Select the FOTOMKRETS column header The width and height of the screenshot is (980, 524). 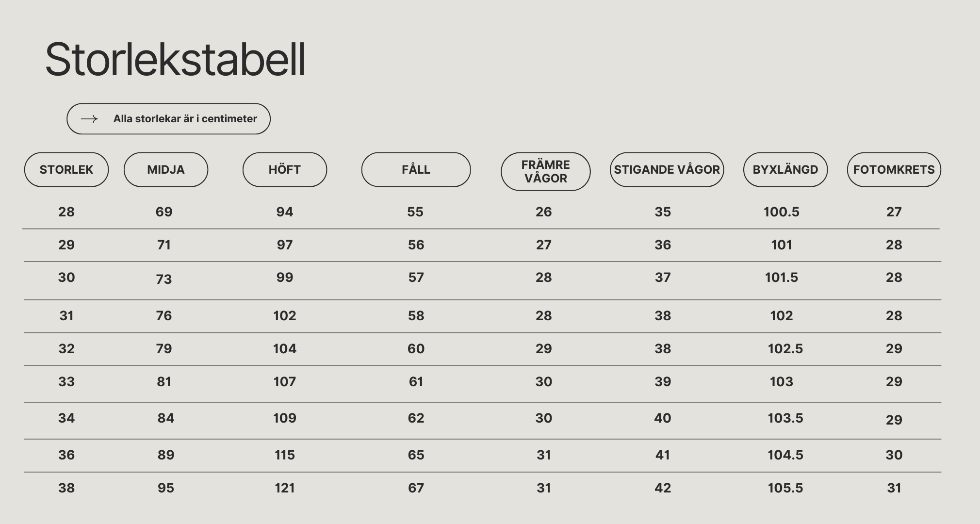(x=894, y=170)
